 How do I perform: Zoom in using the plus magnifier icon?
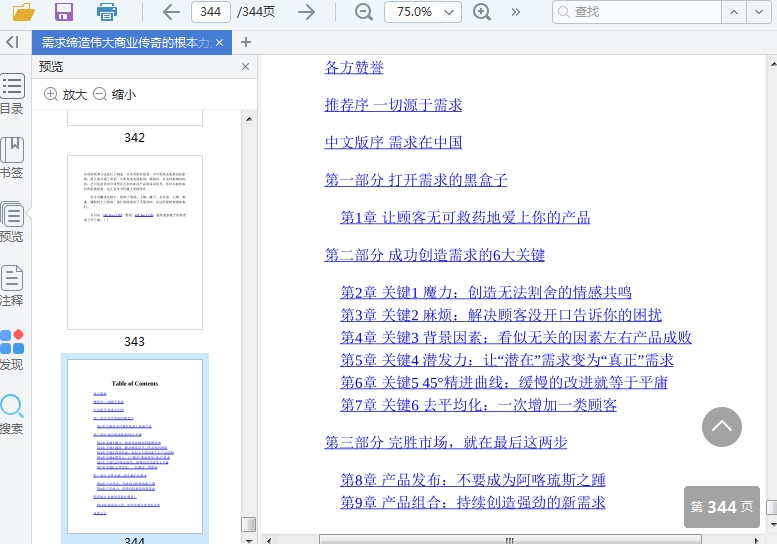pyautogui.click(x=482, y=12)
